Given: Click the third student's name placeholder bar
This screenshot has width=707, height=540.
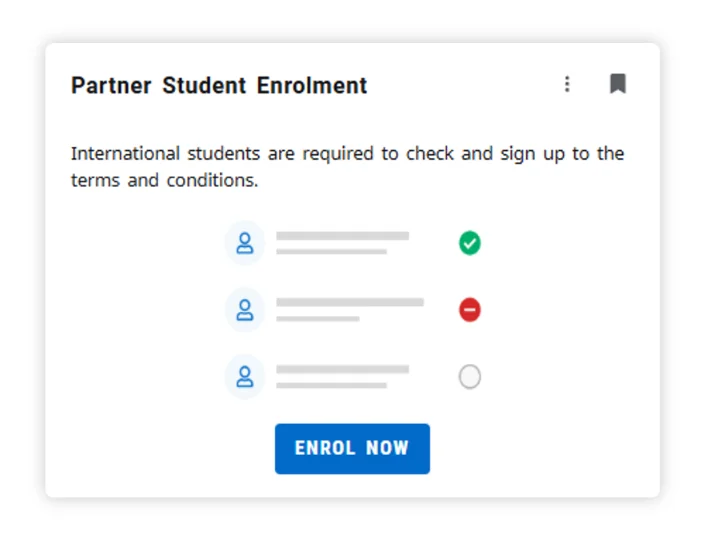Looking at the screenshot, I should click(342, 369).
